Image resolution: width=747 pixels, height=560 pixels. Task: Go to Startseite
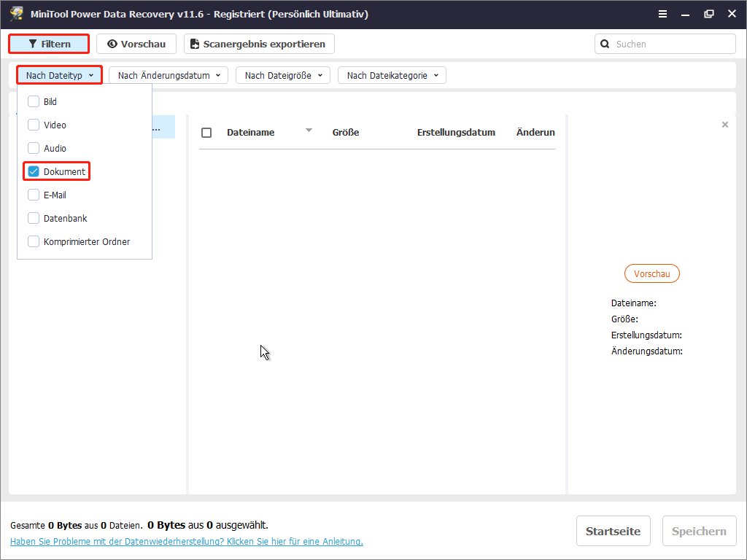pyautogui.click(x=613, y=531)
